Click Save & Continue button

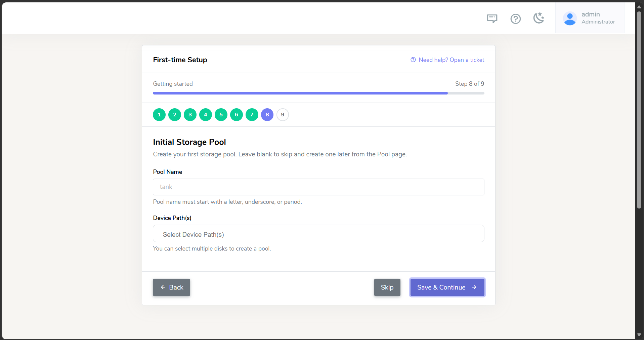coord(447,288)
